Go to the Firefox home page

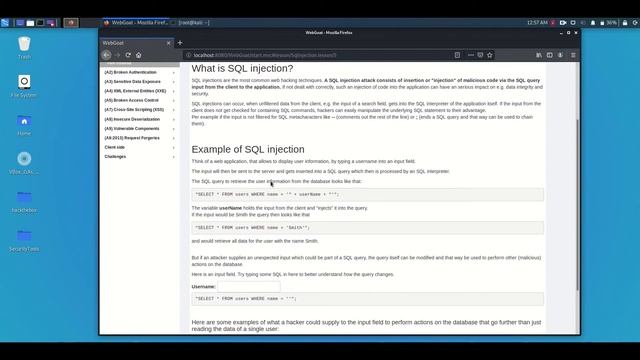pos(139,55)
